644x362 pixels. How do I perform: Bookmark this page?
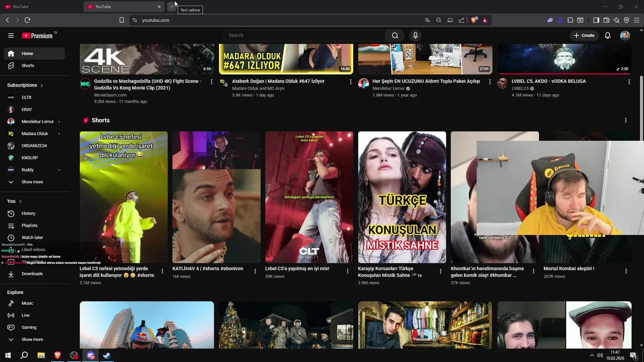point(122,20)
